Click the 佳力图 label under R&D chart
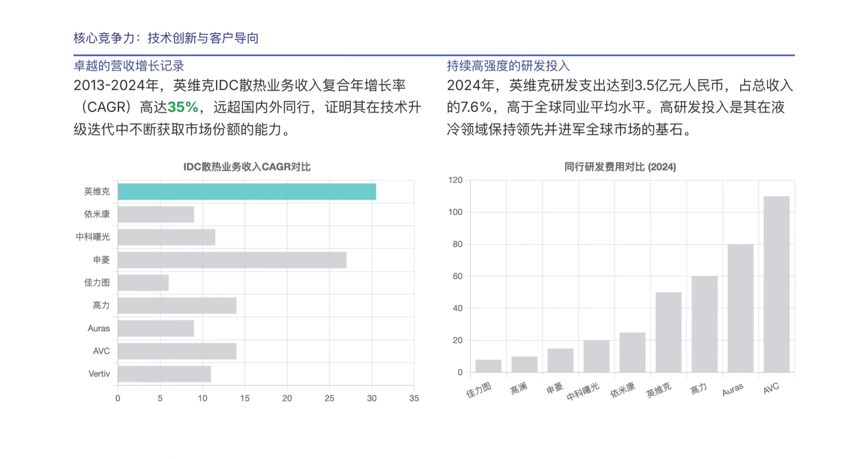 click(479, 390)
